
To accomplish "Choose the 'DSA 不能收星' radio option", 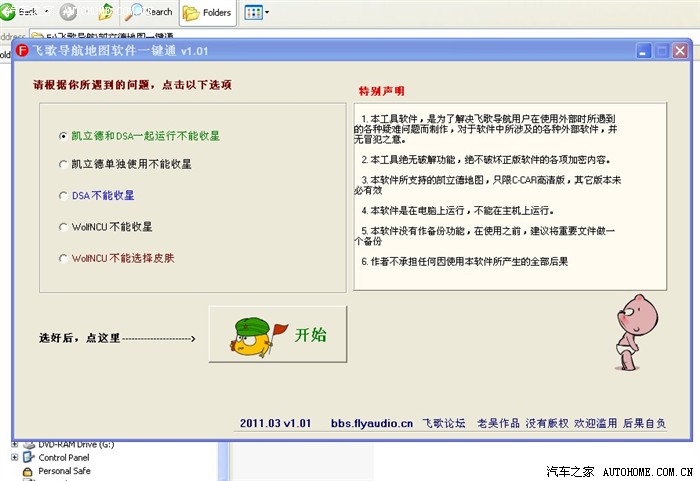I will point(64,196).
